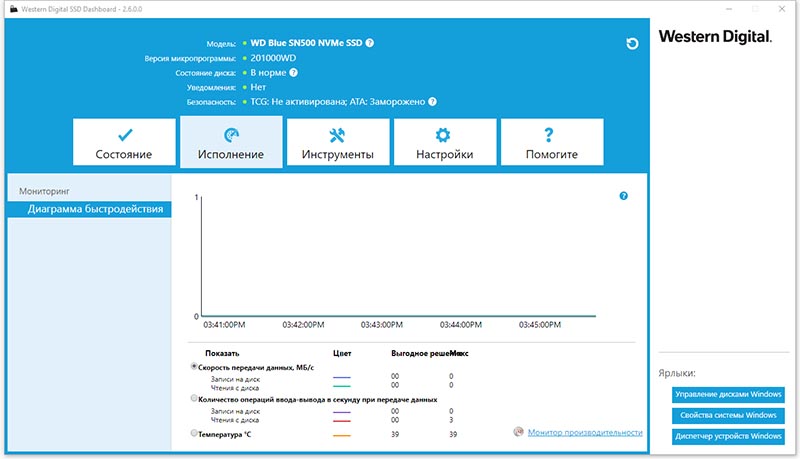Click the refresh icon in header
The image size is (800, 459).
[x=632, y=43]
